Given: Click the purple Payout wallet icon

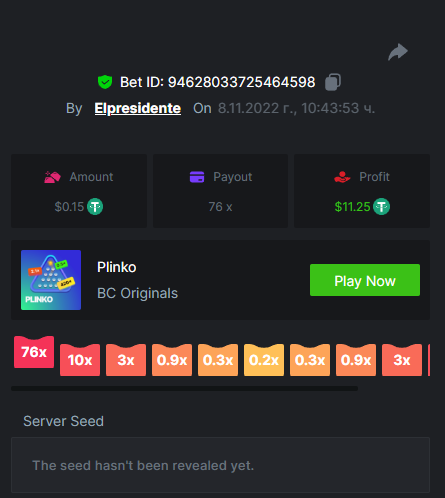Looking at the screenshot, I should click(197, 177).
